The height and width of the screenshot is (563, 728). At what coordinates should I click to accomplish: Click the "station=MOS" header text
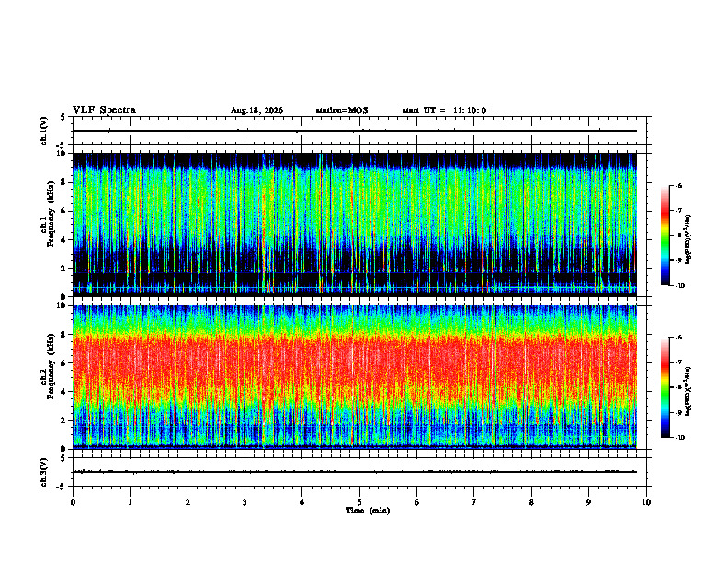(x=342, y=110)
